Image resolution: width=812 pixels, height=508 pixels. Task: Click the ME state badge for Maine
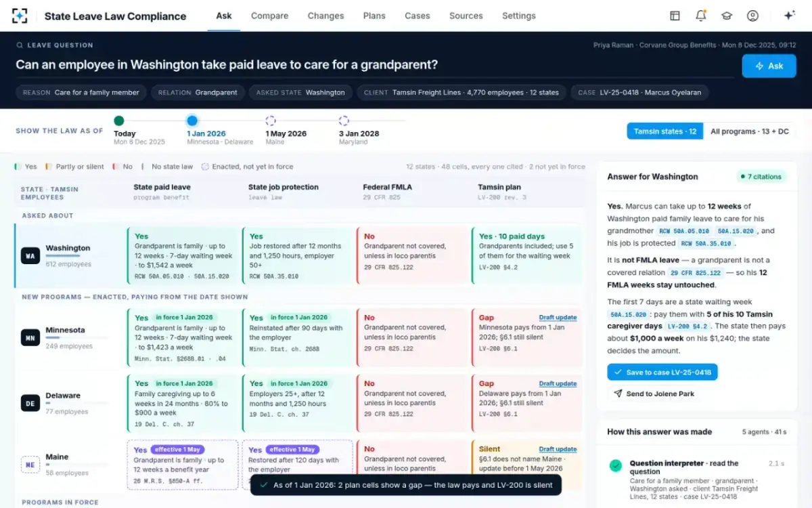pos(30,465)
